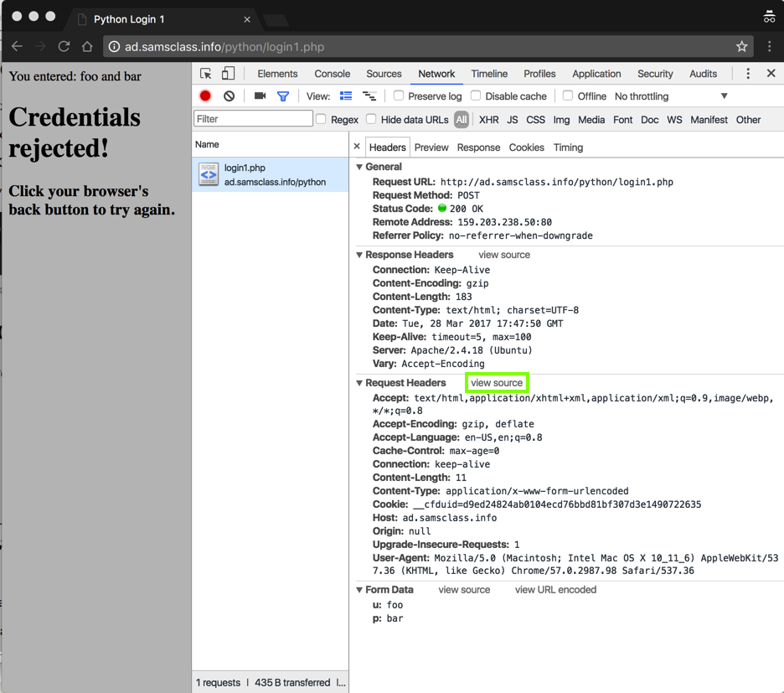
Task: Open the Audits panel
Action: [703, 74]
